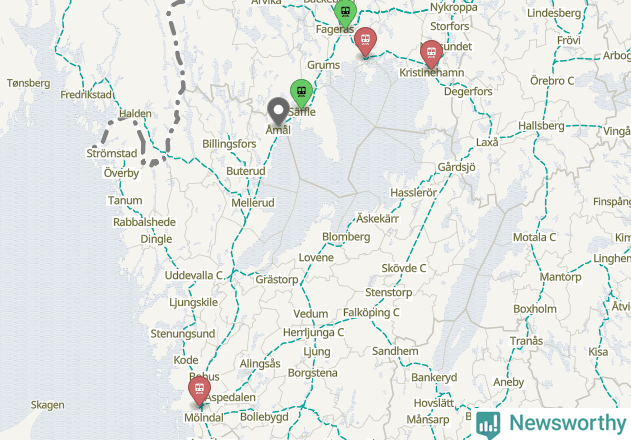Open the Newsworthy logo link
Screen dimensions: 631x440
coord(551,424)
